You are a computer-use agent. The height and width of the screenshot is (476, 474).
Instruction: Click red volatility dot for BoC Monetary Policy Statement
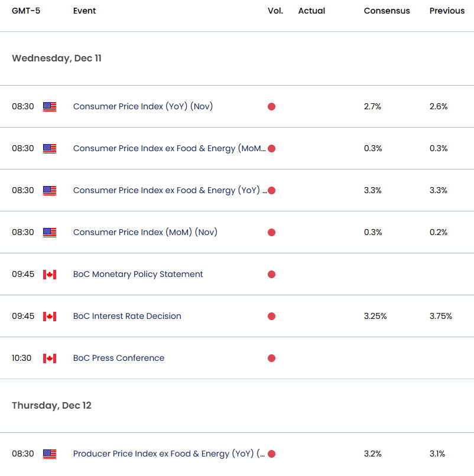coord(272,274)
